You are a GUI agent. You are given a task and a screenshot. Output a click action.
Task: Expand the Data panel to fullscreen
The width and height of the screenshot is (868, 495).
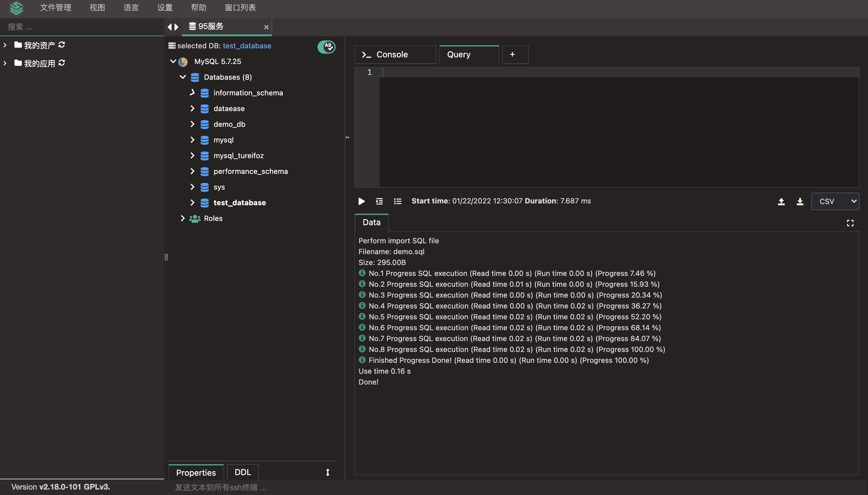(x=850, y=223)
